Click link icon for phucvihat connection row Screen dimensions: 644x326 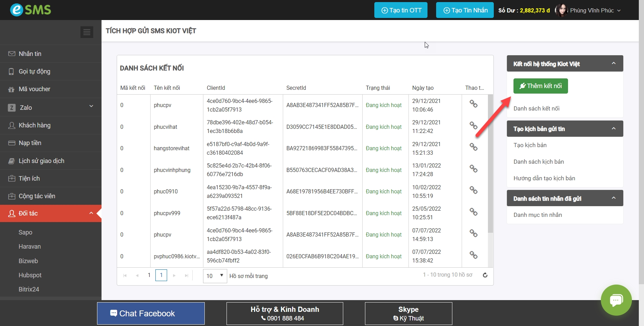point(473,125)
